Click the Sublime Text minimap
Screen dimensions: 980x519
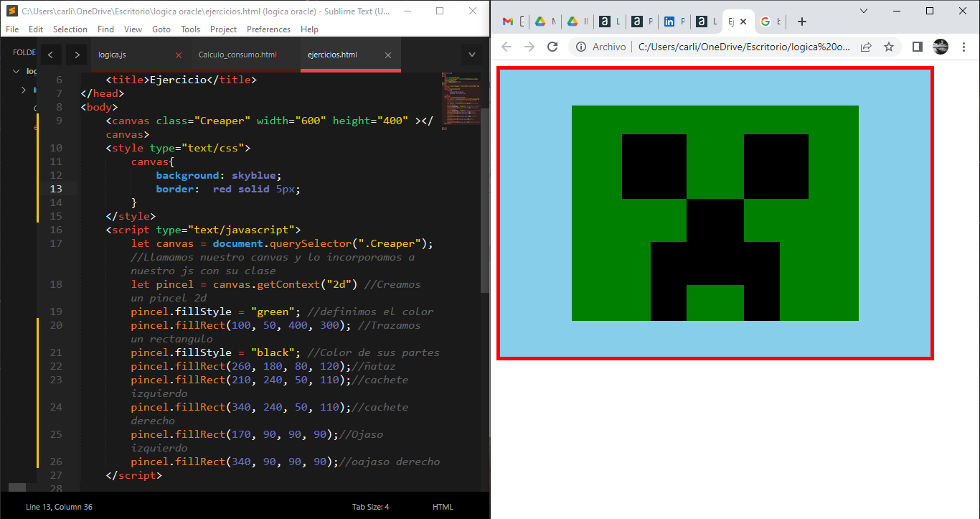459,100
